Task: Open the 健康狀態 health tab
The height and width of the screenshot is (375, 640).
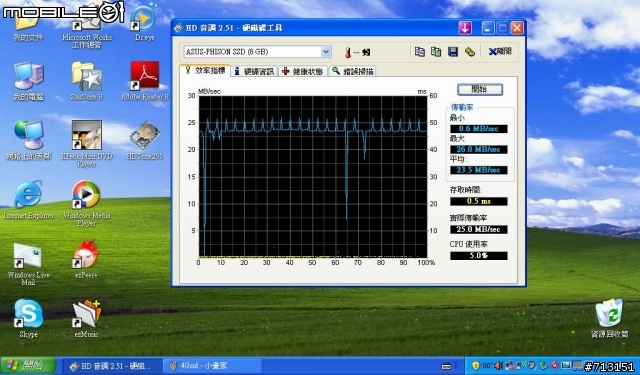Action: (302, 71)
